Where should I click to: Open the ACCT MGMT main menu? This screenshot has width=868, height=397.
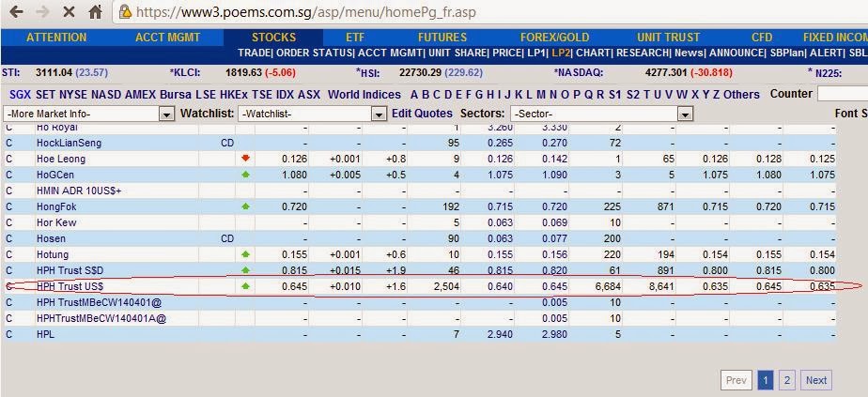click(168, 38)
